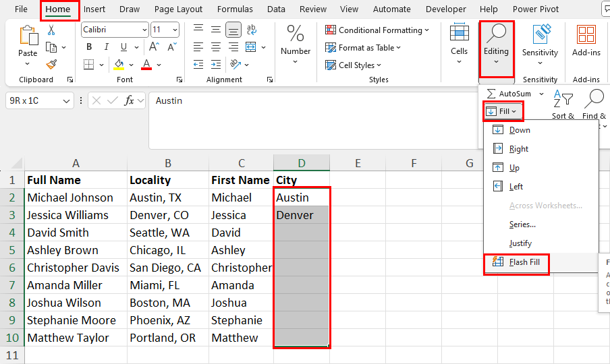This screenshot has width=610, height=364.
Task: Switch to the Formulas tab
Action: click(x=235, y=9)
